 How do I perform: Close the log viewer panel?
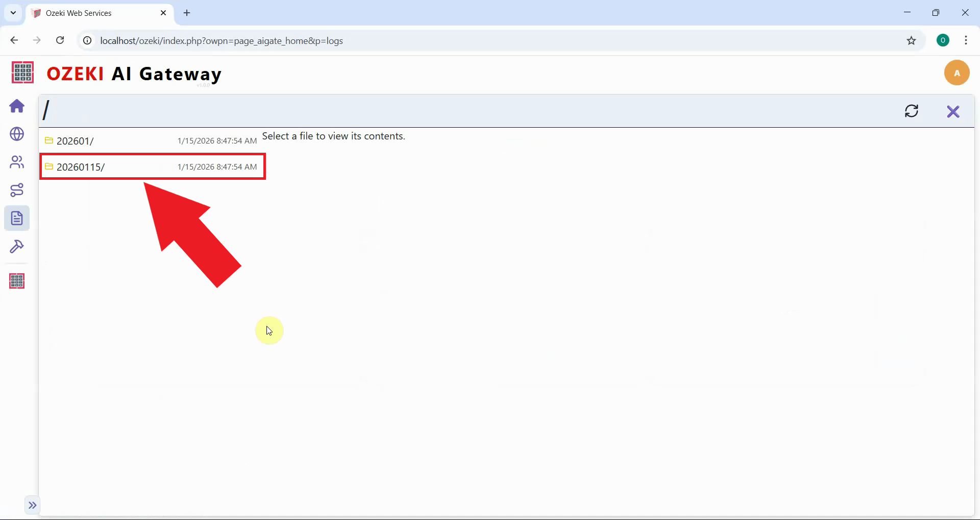(x=953, y=111)
